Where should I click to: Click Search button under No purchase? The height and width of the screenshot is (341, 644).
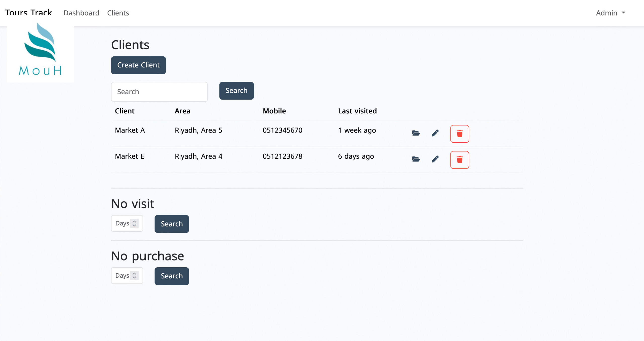coord(172,276)
